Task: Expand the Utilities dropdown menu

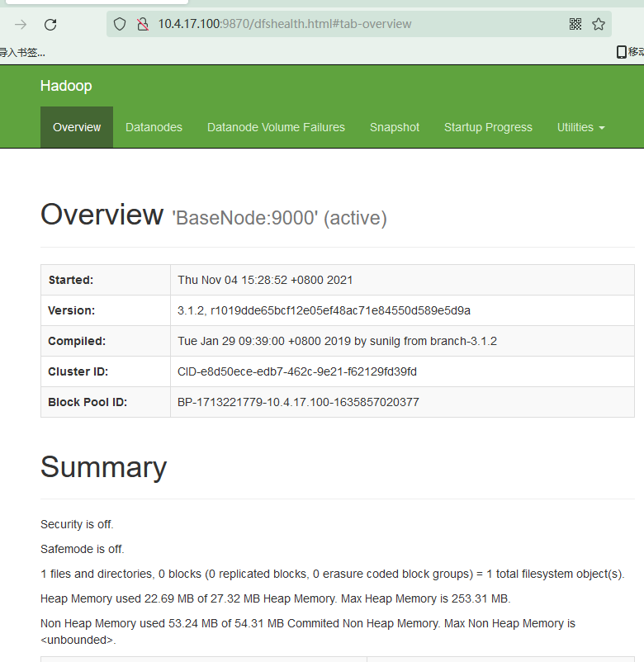Action: pos(580,127)
